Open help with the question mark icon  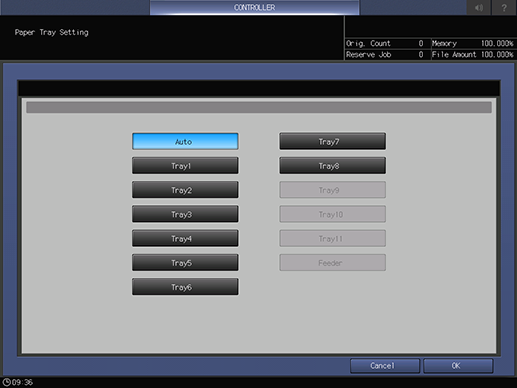tap(504, 7)
